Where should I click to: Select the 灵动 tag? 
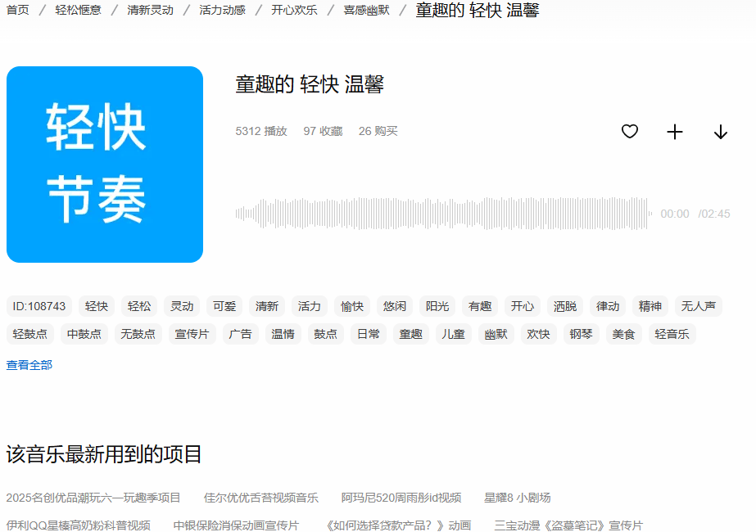(182, 306)
